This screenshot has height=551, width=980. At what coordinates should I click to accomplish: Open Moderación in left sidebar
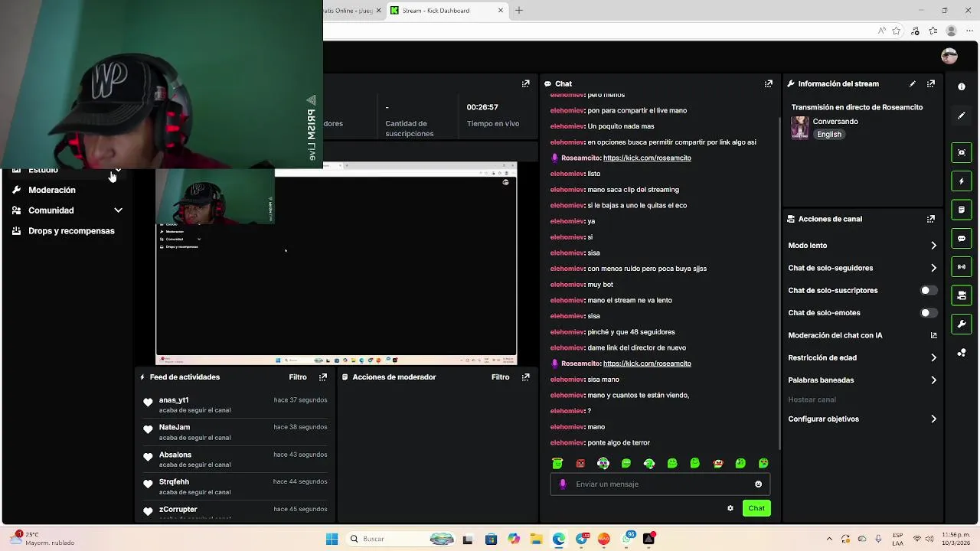coord(52,190)
